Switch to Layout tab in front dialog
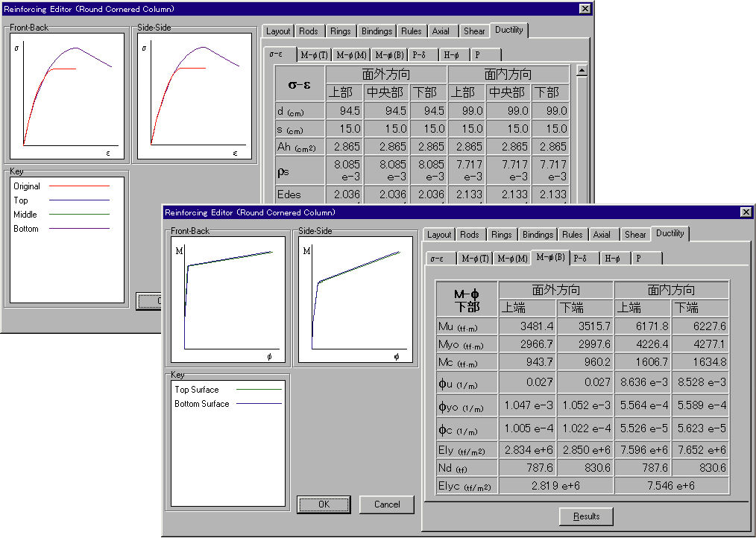Image resolution: width=756 pixels, height=538 pixels. (x=439, y=235)
